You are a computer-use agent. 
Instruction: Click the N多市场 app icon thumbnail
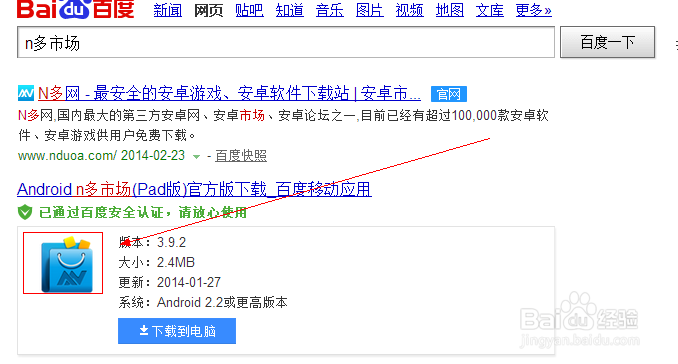pyautogui.click(x=63, y=263)
